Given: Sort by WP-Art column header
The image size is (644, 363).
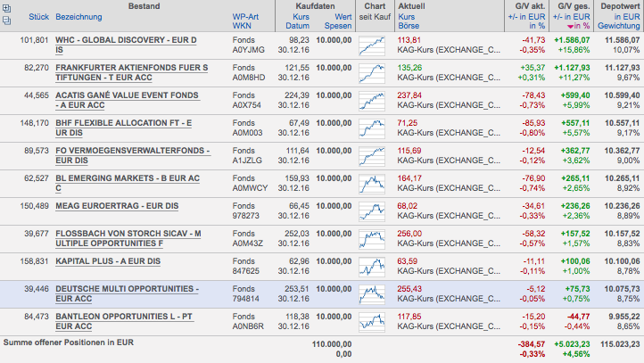Looking at the screenshot, I should click(245, 17).
